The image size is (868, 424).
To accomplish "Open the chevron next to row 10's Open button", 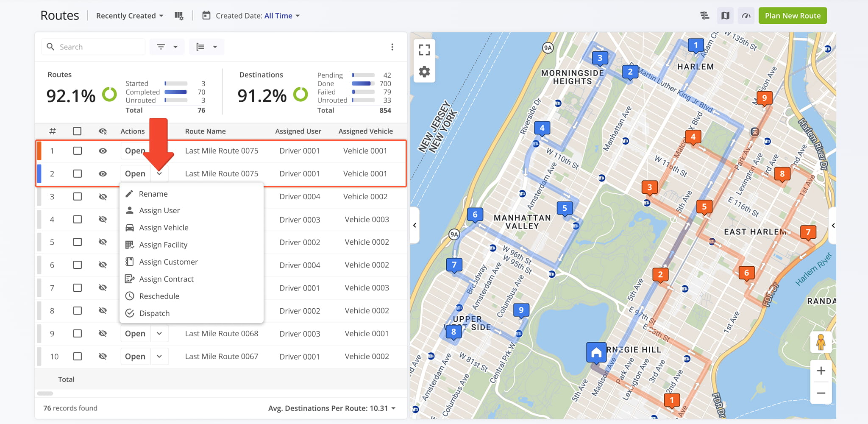I will (159, 356).
